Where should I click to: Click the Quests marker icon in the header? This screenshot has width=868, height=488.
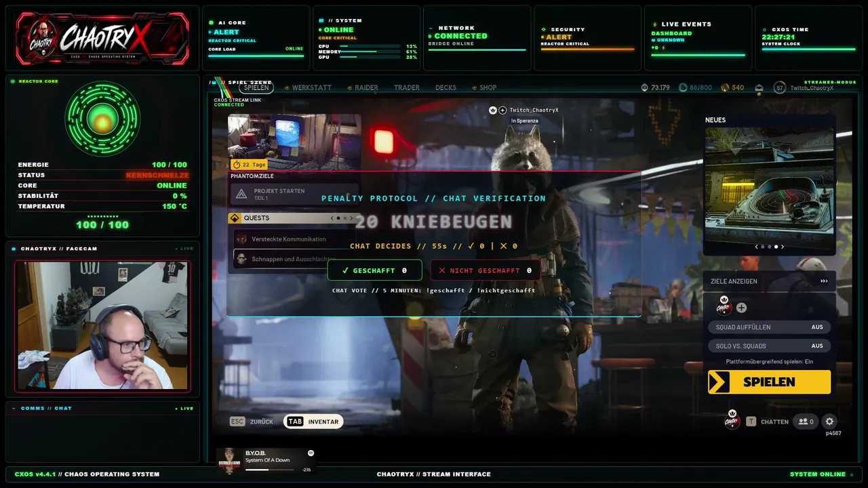tap(235, 218)
